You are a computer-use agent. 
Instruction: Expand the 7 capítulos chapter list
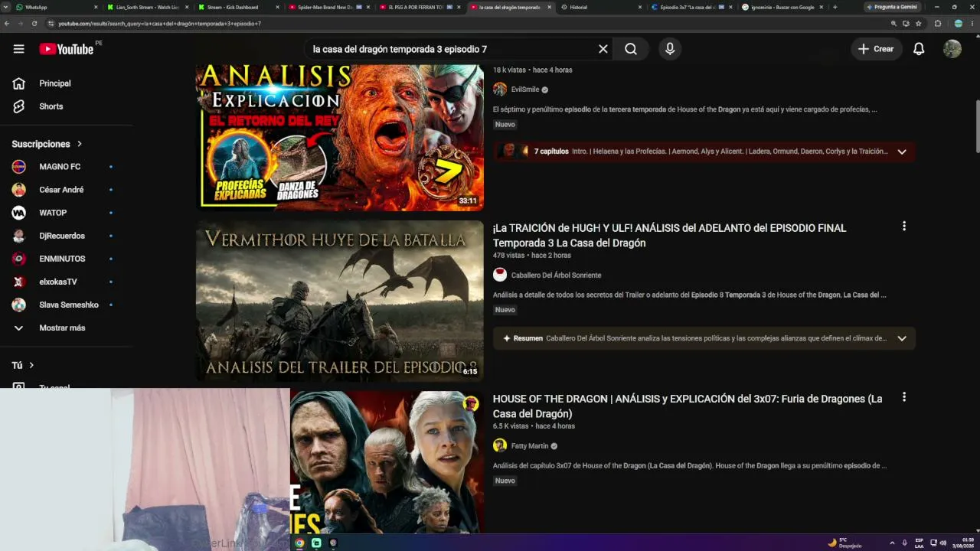coord(902,152)
